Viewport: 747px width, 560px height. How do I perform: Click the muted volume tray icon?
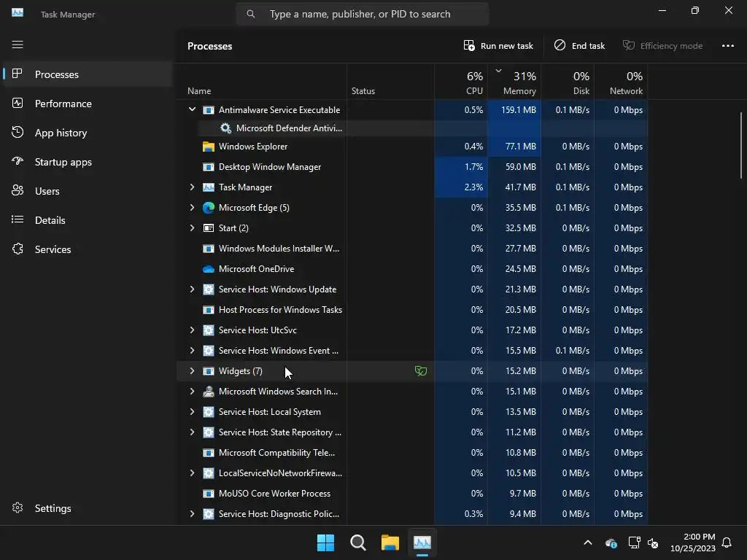(653, 542)
